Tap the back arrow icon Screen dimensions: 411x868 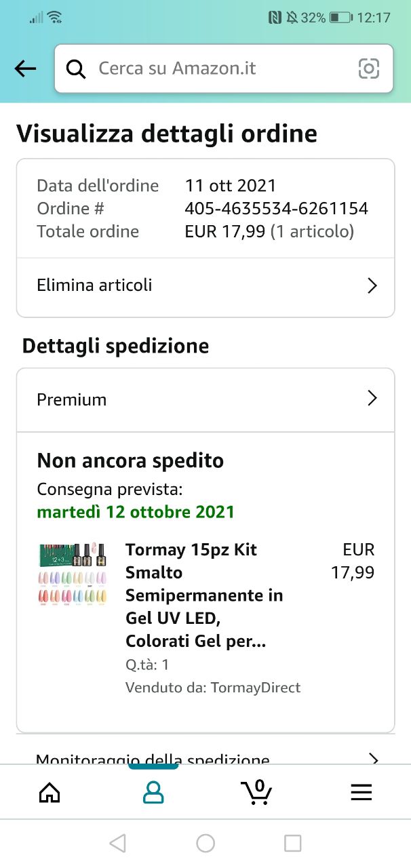(x=25, y=68)
